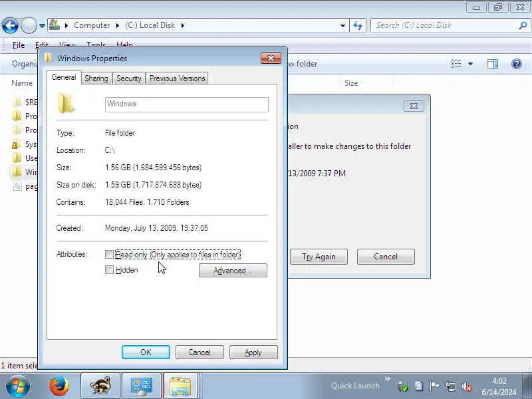The image size is (532, 399).
Task: Select the pag file icon in list
Action: pyautogui.click(x=17, y=186)
